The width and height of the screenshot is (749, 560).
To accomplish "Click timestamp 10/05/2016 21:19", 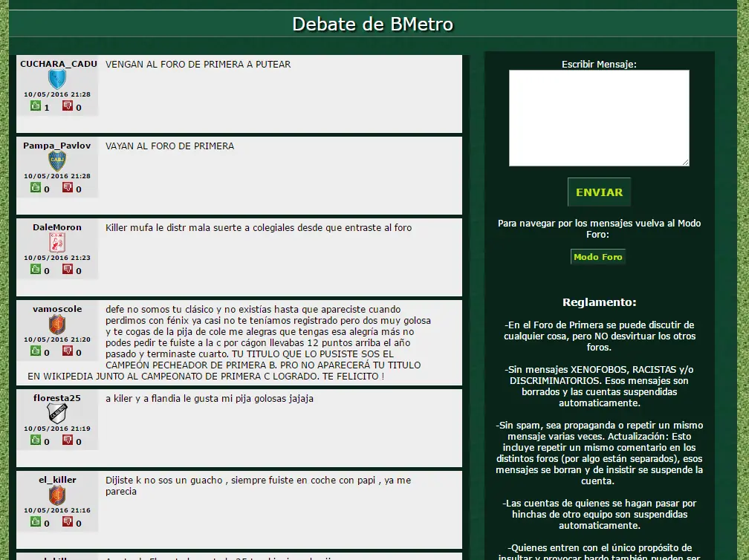I will tap(56, 429).
